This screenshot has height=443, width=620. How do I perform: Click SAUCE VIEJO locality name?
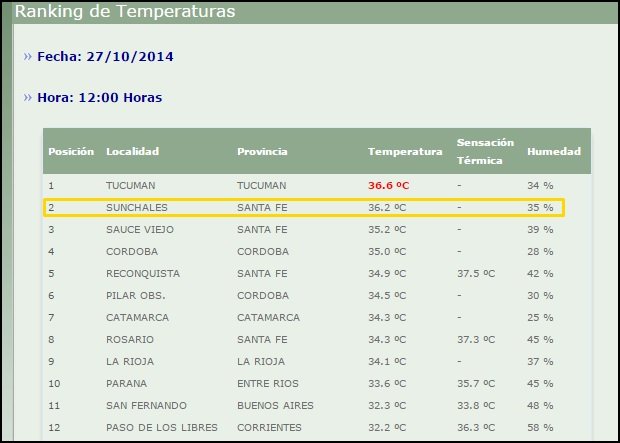142,229
